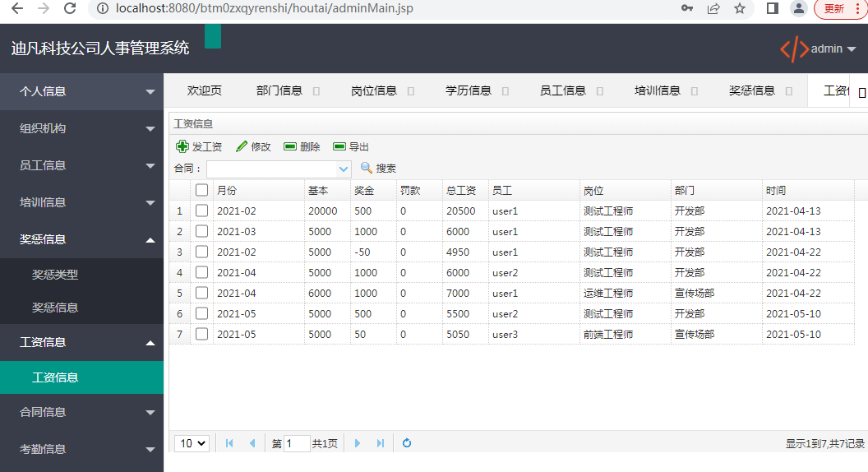The height and width of the screenshot is (472, 868).
Task: Click the pencil Edit icon
Action: point(242,146)
